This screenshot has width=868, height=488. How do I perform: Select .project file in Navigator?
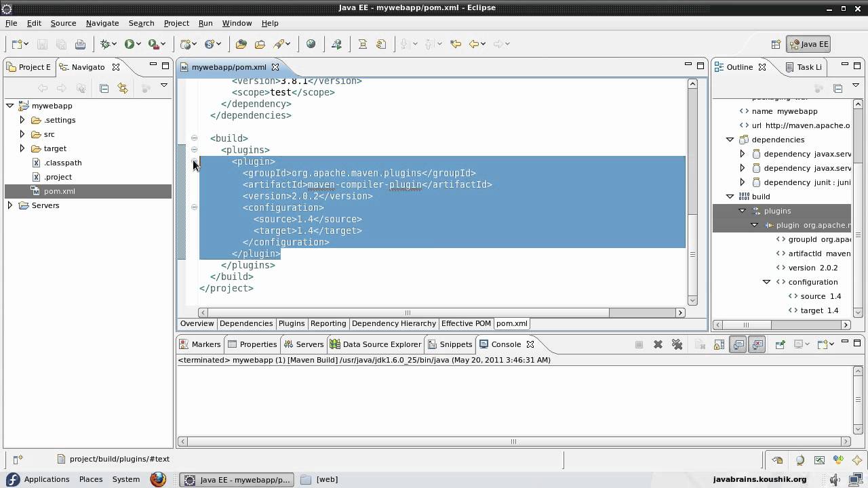pyautogui.click(x=58, y=177)
